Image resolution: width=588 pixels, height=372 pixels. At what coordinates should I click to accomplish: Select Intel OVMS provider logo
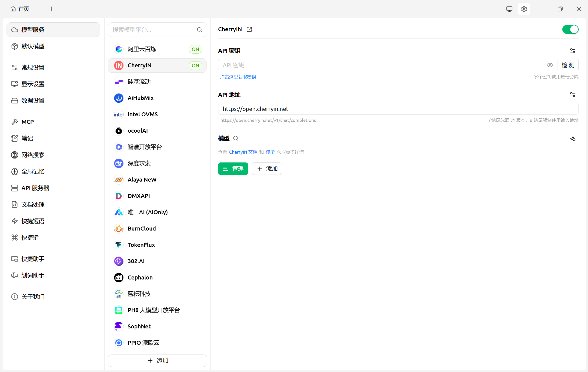coord(119,114)
